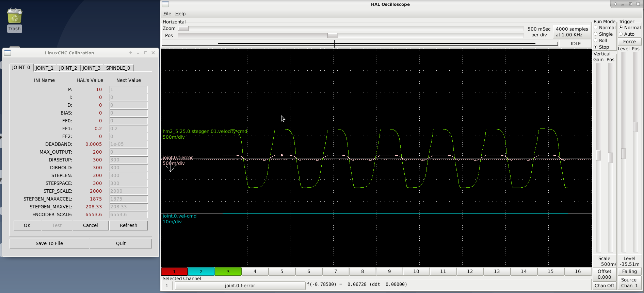Close the LinuxCNC Calibration window
This screenshot has height=293, width=644.
tap(153, 53)
